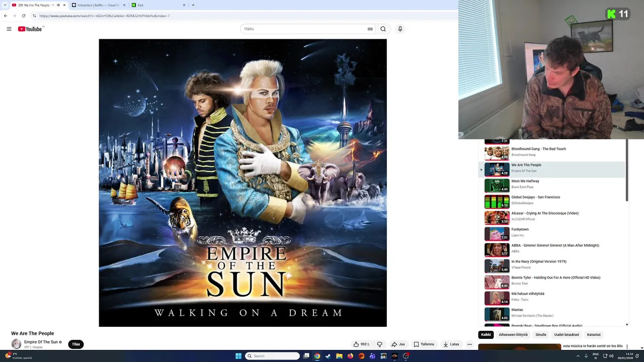Click the search magnifier button

[383, 29]
